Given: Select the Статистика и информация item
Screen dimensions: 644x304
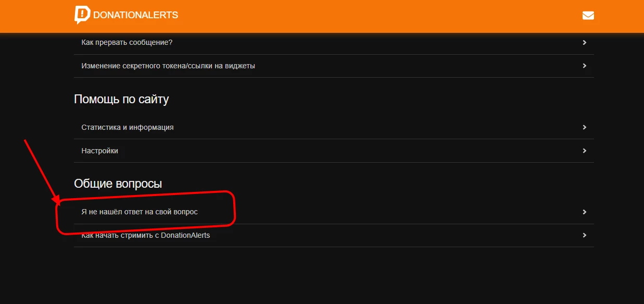Looking at the screenshot, I should click(x=334, y=127).
